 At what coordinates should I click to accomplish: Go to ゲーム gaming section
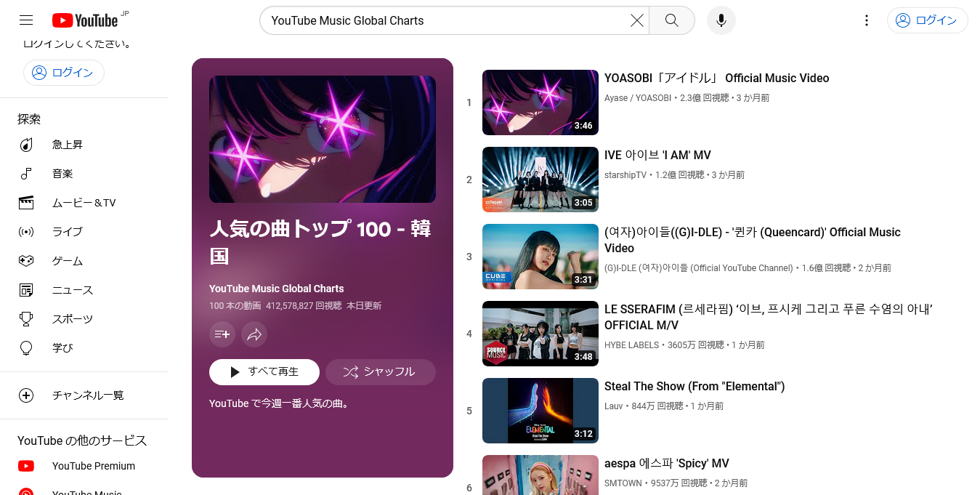(68, 261)
